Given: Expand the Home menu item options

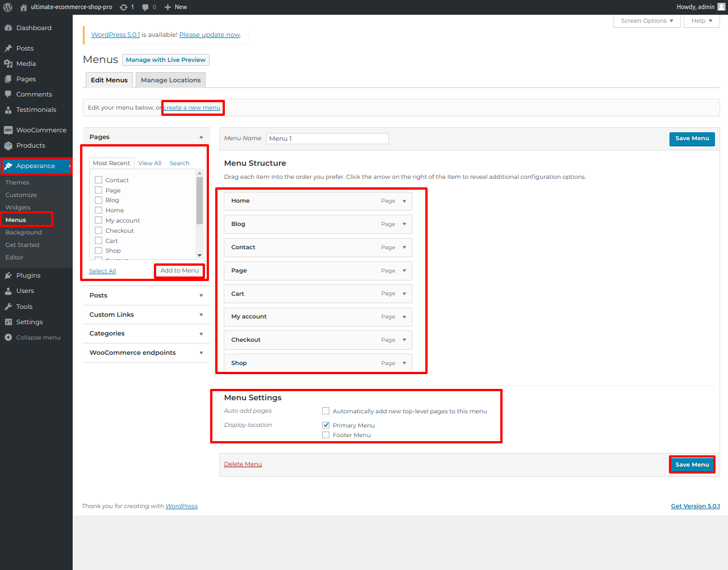Looking at the screenshot, I should coord(404,201).
